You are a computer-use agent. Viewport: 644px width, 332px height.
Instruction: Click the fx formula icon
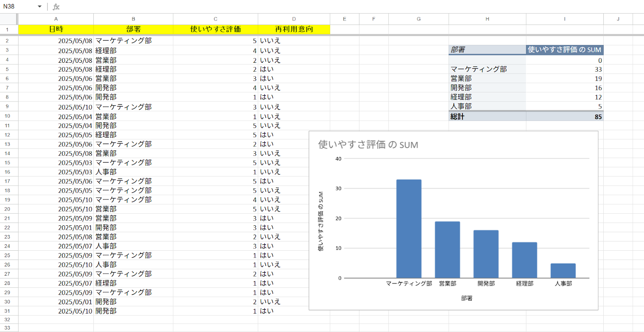[56, 7]
